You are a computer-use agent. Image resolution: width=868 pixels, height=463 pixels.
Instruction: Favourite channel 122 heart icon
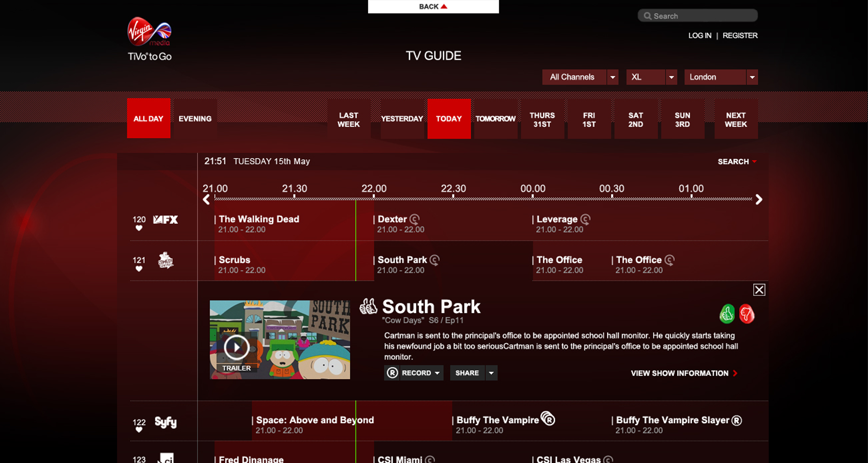click(139, 430)
